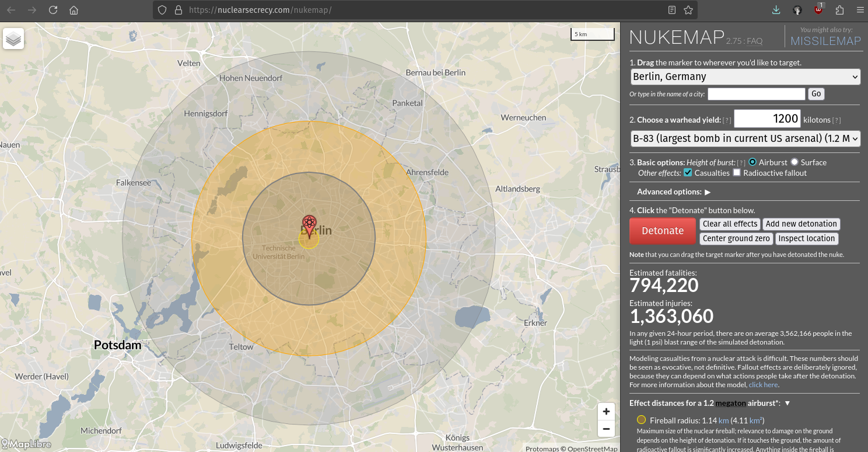The image size is (868, 452).
Task: Toggle reader view icon in address bar
Action: (x=672, y=10)
